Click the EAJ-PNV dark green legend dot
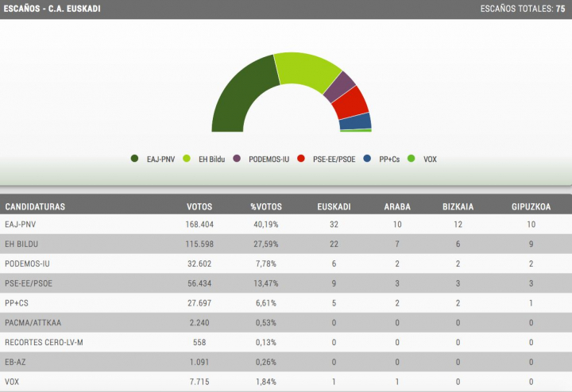The width and height of the screenshot is (572, 392). click(135, 159)
